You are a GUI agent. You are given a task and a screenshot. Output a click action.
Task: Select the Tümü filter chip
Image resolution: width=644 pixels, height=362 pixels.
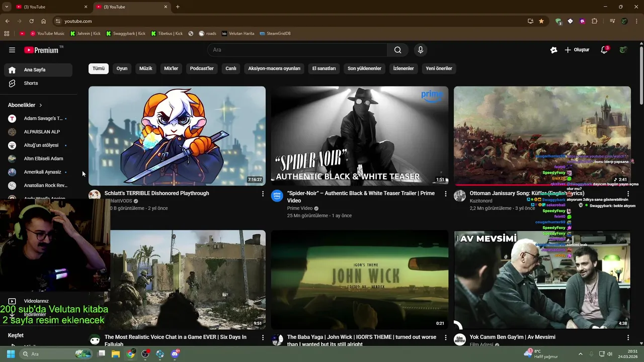click(x=99, y=68)
